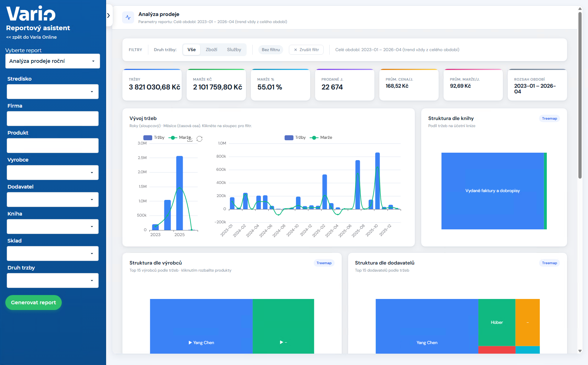Viewport: 588px width, 365px height.
Task: Open the Dodavatel dropdown list
Action: (x=53, y=200)
